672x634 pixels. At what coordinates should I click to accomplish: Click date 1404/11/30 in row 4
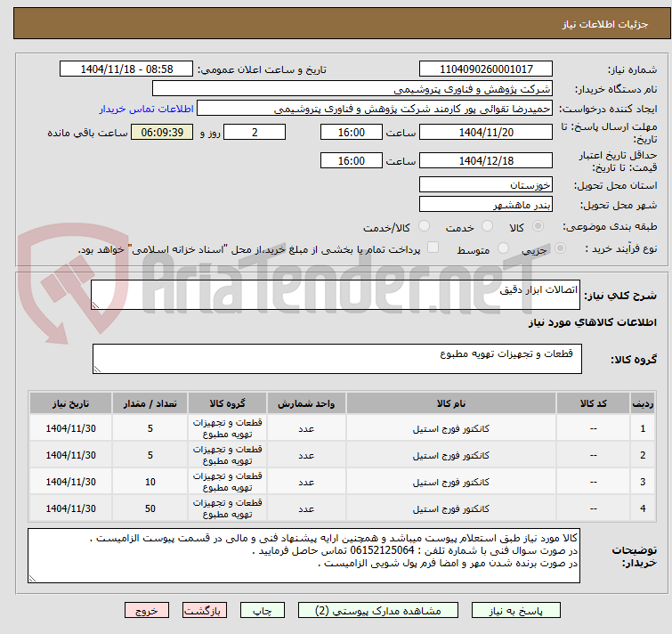click(70, 508)
